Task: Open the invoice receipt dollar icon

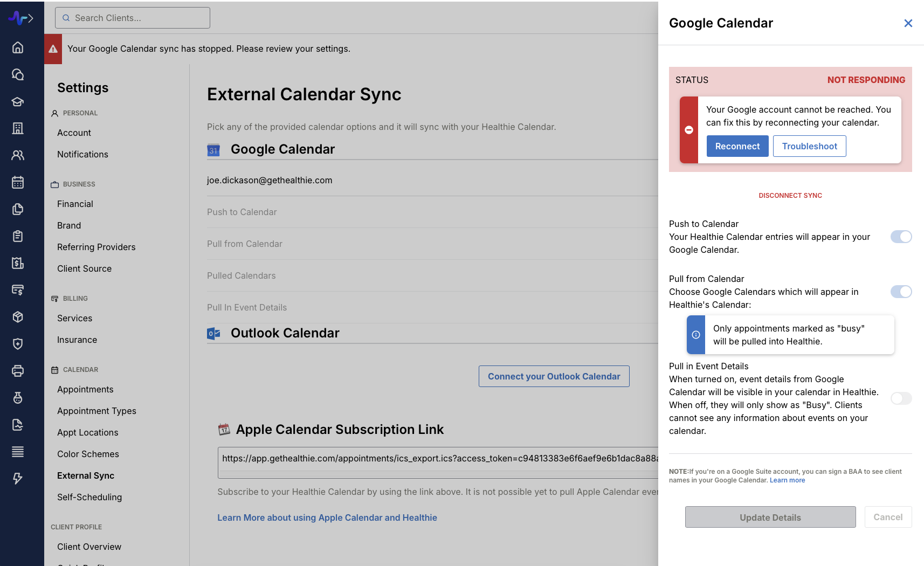Action: (18, 263)
